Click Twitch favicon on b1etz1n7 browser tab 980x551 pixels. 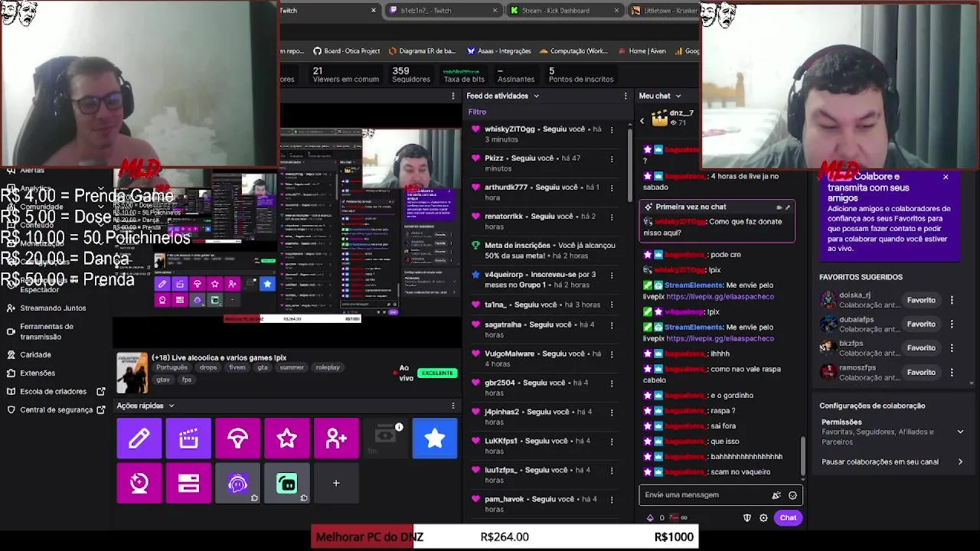[394, 11]
